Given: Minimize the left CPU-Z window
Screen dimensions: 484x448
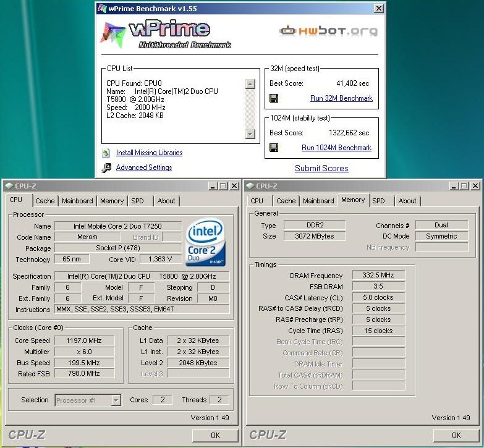Looking at the screenshot, I should point(213,186).
